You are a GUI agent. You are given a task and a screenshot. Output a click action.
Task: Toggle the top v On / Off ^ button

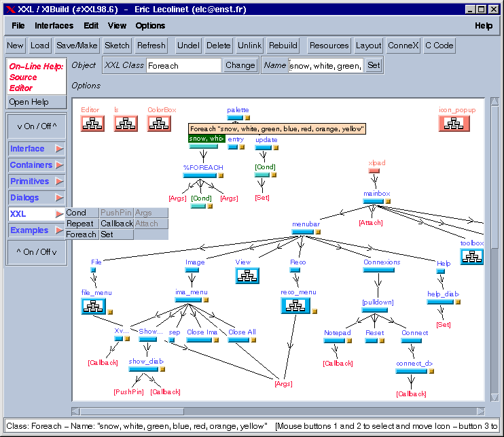37,126
